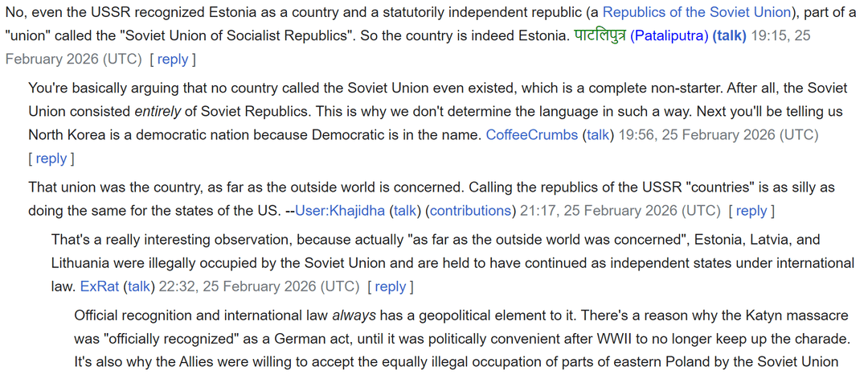Image resolution: width=868 pixels, height=375 pixels.
Task: Go to the ExRat user page
Action: click(x=100, y=286)
